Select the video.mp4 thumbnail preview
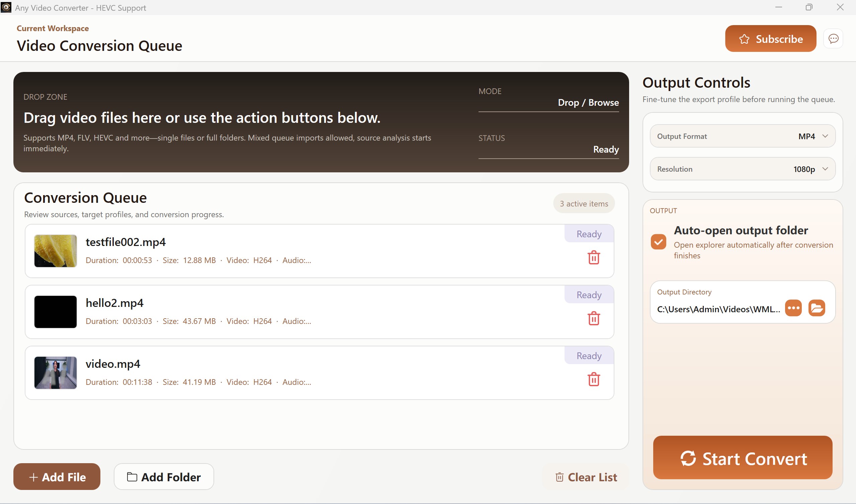Screen dimensions: 856x504 click(x=55, y=372)
